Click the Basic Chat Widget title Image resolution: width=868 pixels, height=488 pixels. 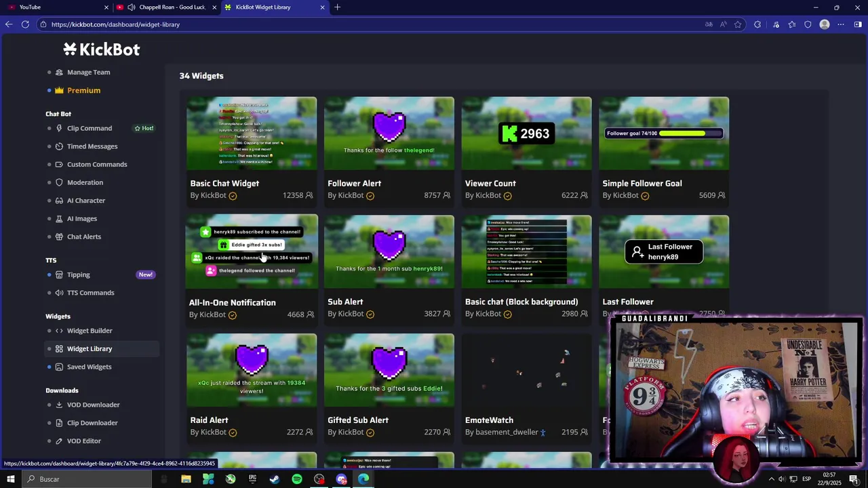point(224,183)
